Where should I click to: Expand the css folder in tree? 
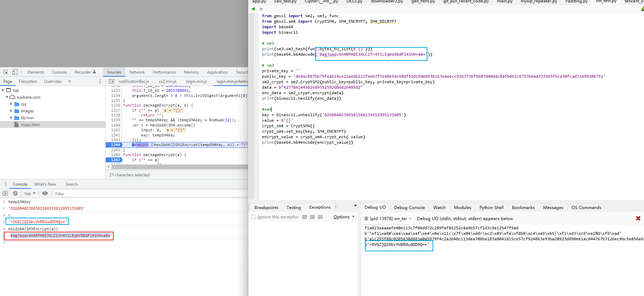tap(11, 104)
